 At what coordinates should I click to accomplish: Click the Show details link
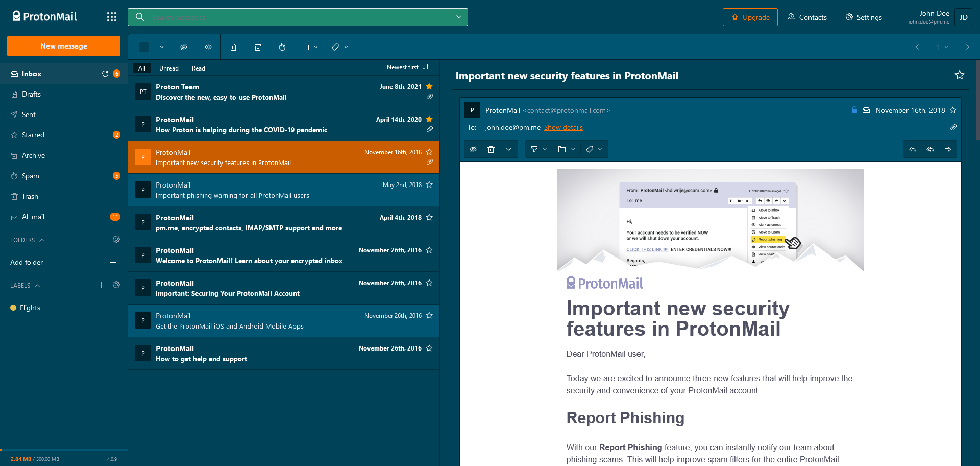[563, 128]
